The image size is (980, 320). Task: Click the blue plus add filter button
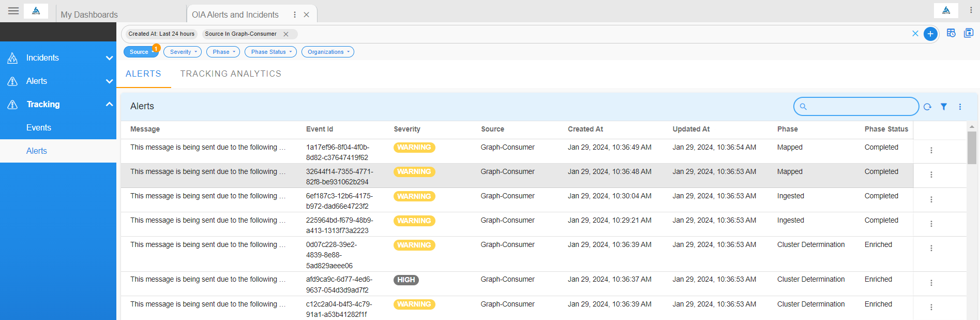(x=930, y=34)
